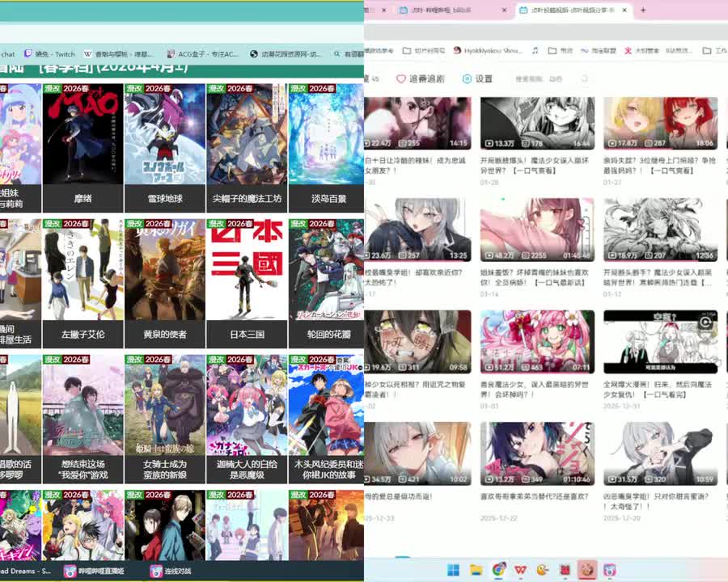
Task: Play the video with 13:25 duration
Action: tap(417, 230)
